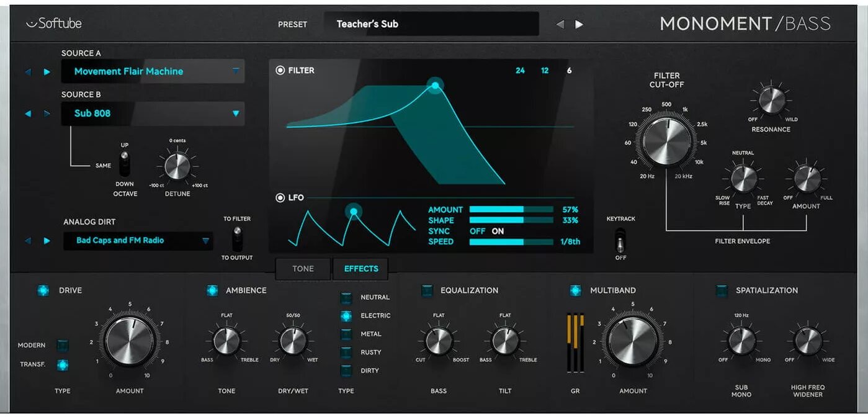The image size is (868, 417).
Task: Switch to the Tone tab
Action: 303,269
